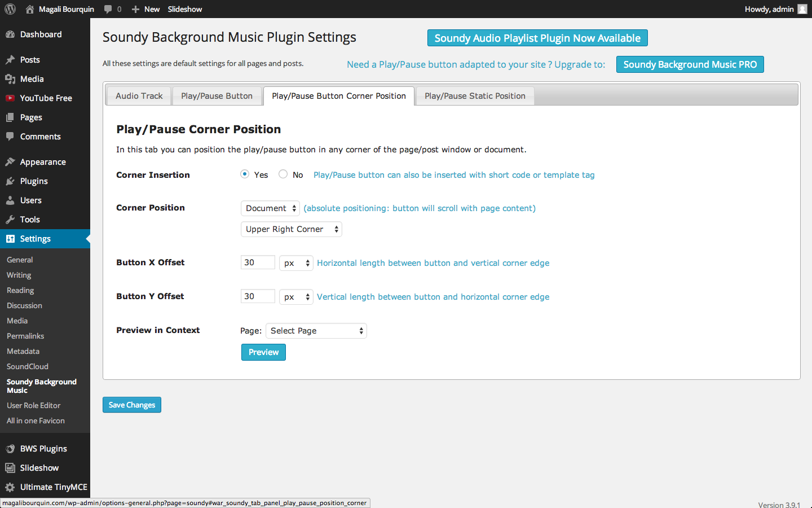This screenshot has height=508, width=812.
Task: Open the Upper Right Corner dropdown
Action: [x=291, y=229]
